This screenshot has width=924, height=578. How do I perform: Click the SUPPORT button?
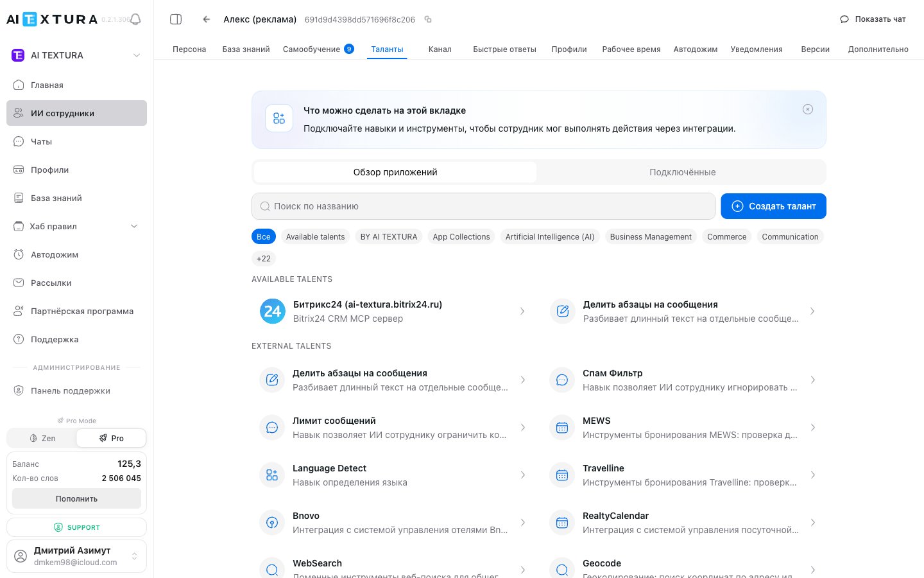76,527
